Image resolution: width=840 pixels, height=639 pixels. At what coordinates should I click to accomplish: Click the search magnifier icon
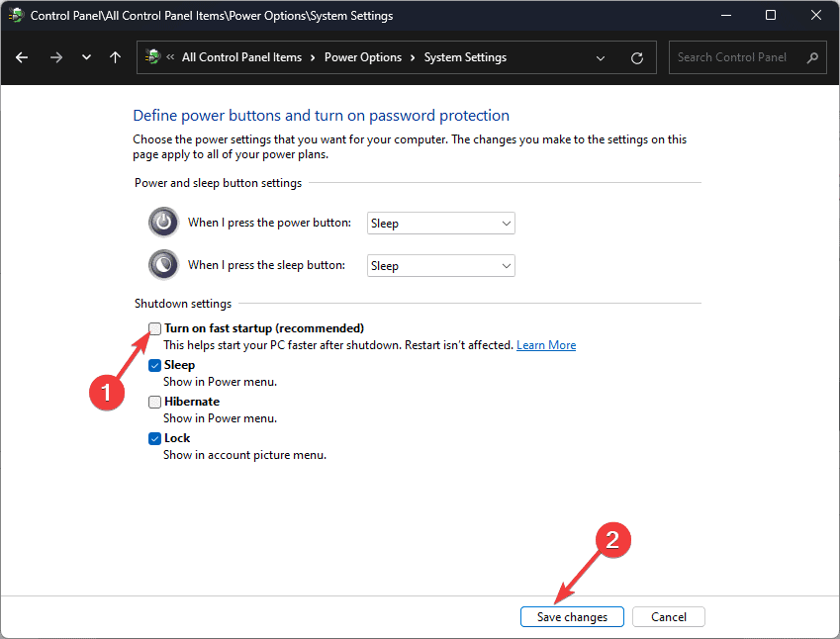click(x=812, y=57)
